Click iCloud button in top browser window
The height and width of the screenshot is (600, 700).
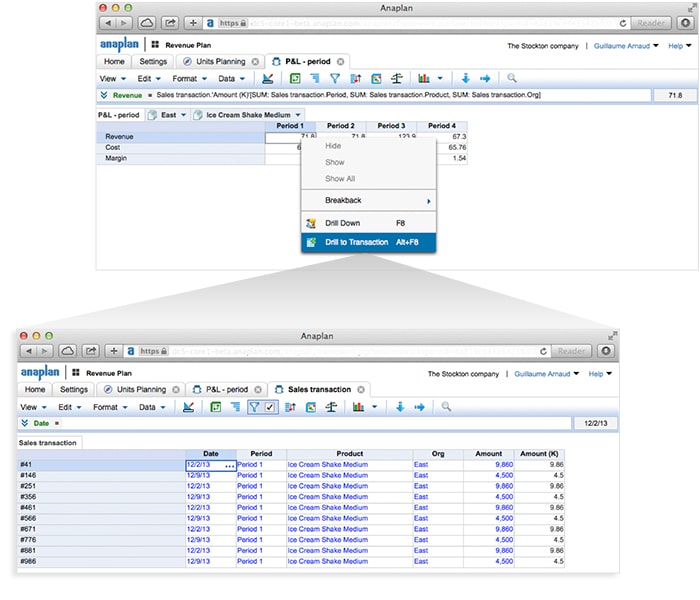pos(146,23)
